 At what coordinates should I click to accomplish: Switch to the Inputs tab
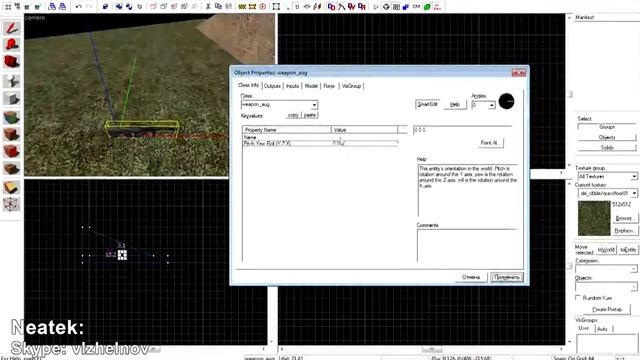292,86
